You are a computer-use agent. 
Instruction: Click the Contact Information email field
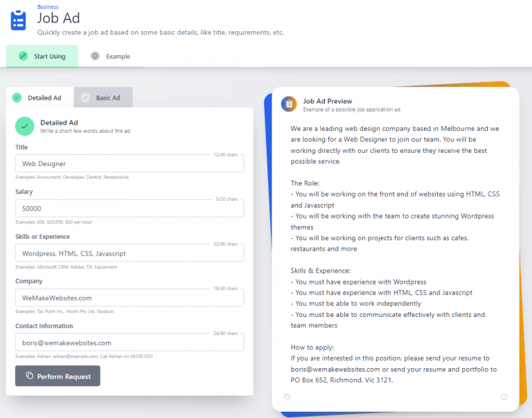(x=129, y=343)
